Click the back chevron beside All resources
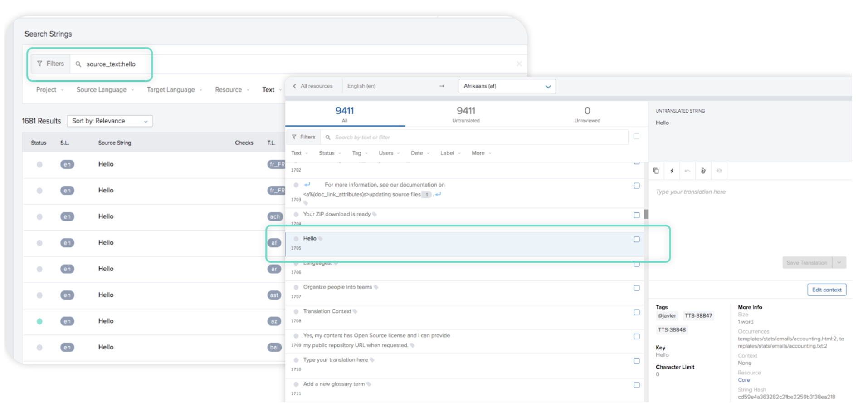Screen dimensions: 868x413 [294, 86]
